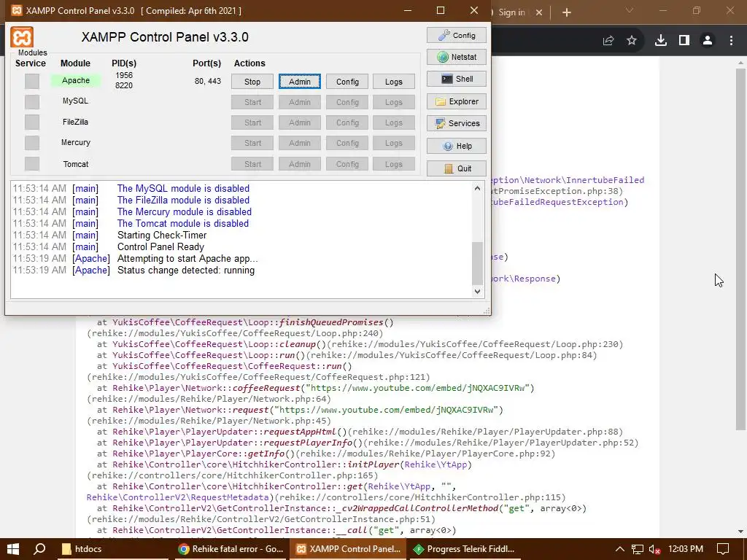747x560 pixels.
Task: Switch to Rehike fatal error Chrome window
Action: (231, 549)
